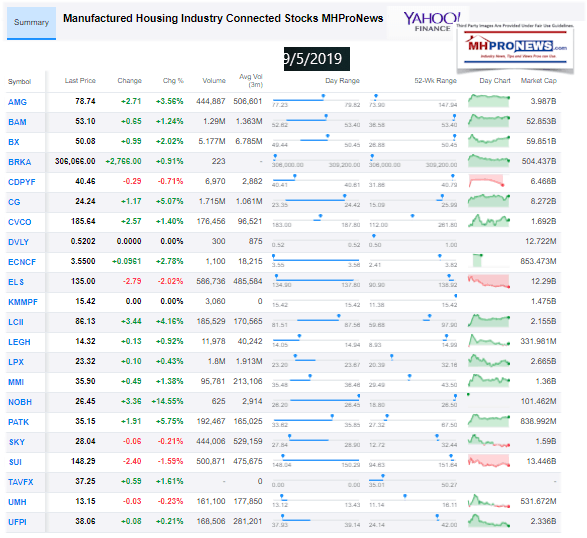
Task: Click the ELS change -2.79
Action: pyautogui.click(x=132, y=281)
